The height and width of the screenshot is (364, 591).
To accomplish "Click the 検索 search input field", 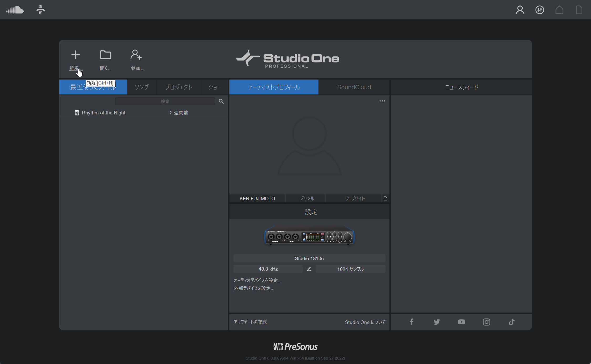I will pyautogui.click(x=165, y=101).
